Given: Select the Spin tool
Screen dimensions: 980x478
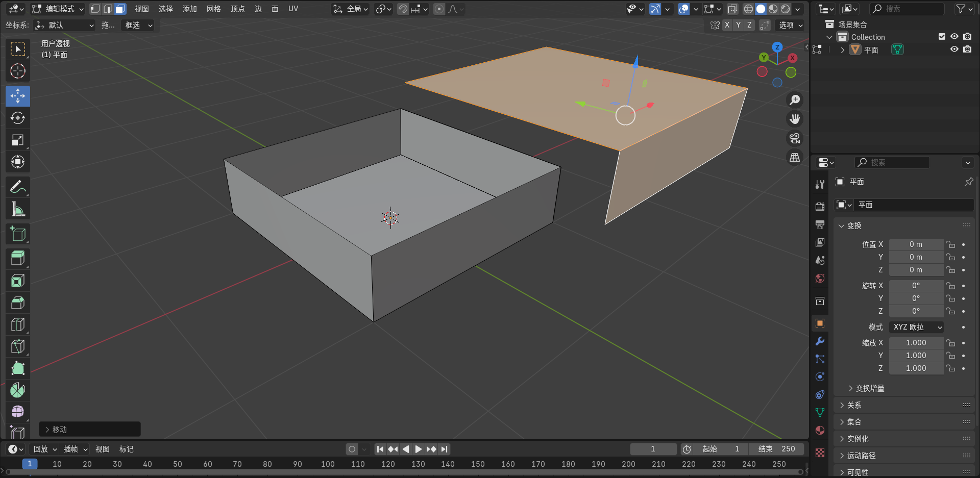Looking at the screenshot, I should pos(18,390).
